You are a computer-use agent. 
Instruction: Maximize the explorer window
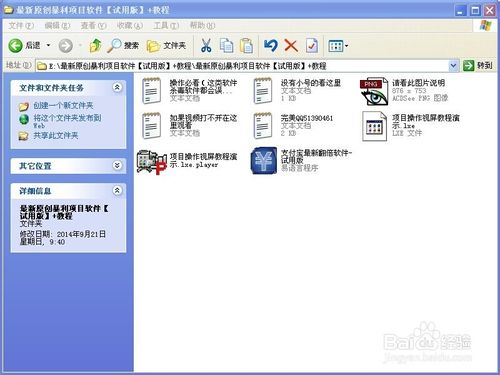coord(475,10)
